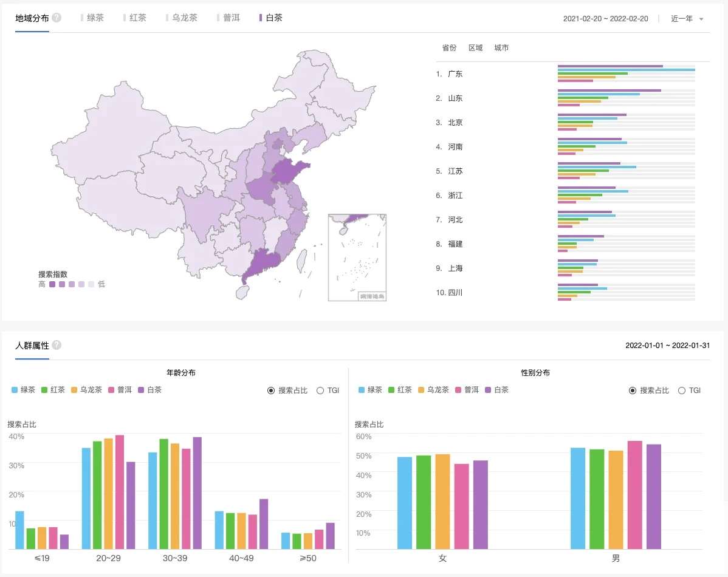The height and width of the screenshot is (577, 728).
Task: Toggle the 乌龙茶 keyword at top
Action: [x=182, y=18]
